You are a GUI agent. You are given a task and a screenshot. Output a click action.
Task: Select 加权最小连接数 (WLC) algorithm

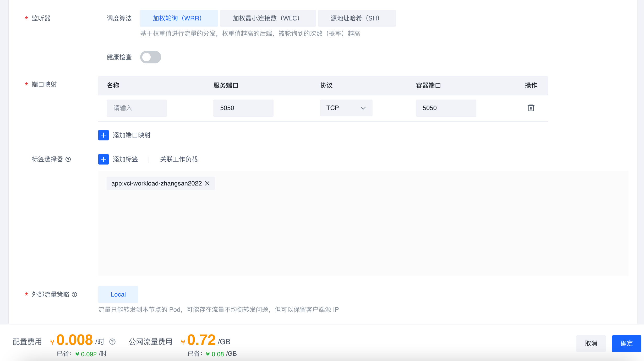pyautogui.click(x=268, y=18)
